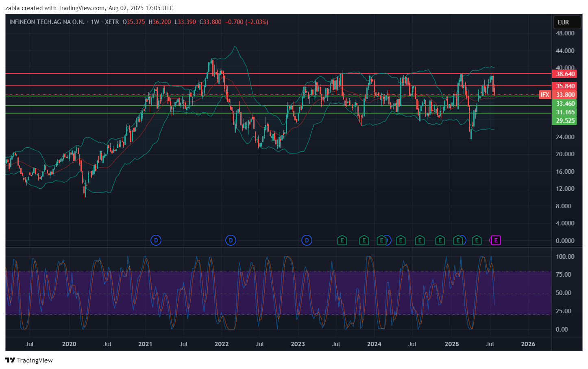Click the 4.0000 price axis label
Viewport: 588px width, 369px height.
[x=565, y=223]
